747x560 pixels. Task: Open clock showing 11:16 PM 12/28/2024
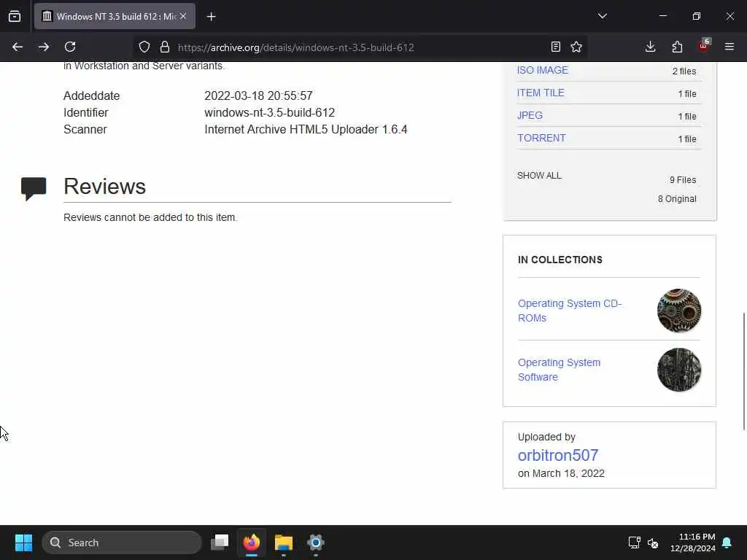pos(693,542)
